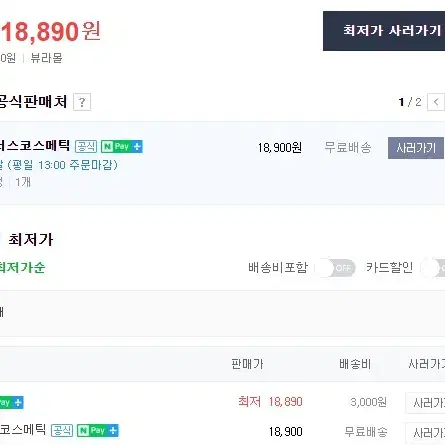
Task: Click the 판매가 column header
Action: pyautogui.click(x=247, y=364)
